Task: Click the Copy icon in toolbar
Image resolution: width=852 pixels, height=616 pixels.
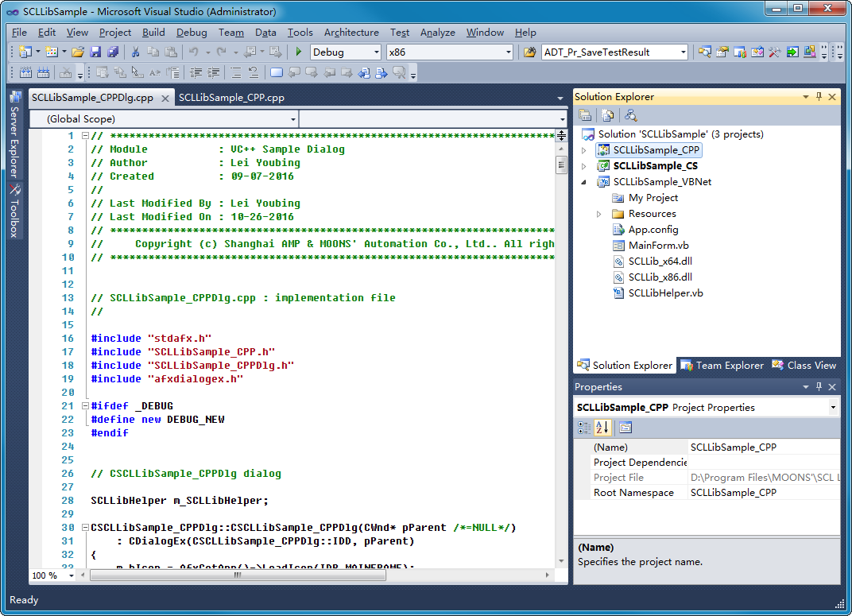Action: 153,52
